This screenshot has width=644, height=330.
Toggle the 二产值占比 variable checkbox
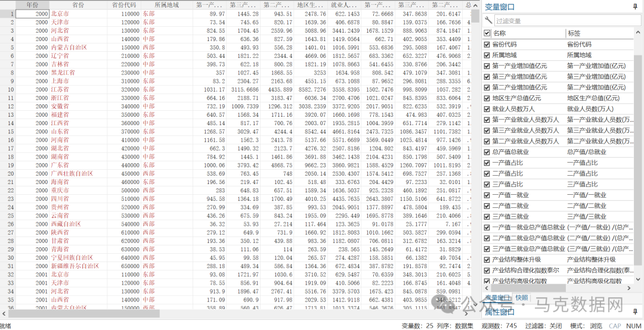click(487, 173)
